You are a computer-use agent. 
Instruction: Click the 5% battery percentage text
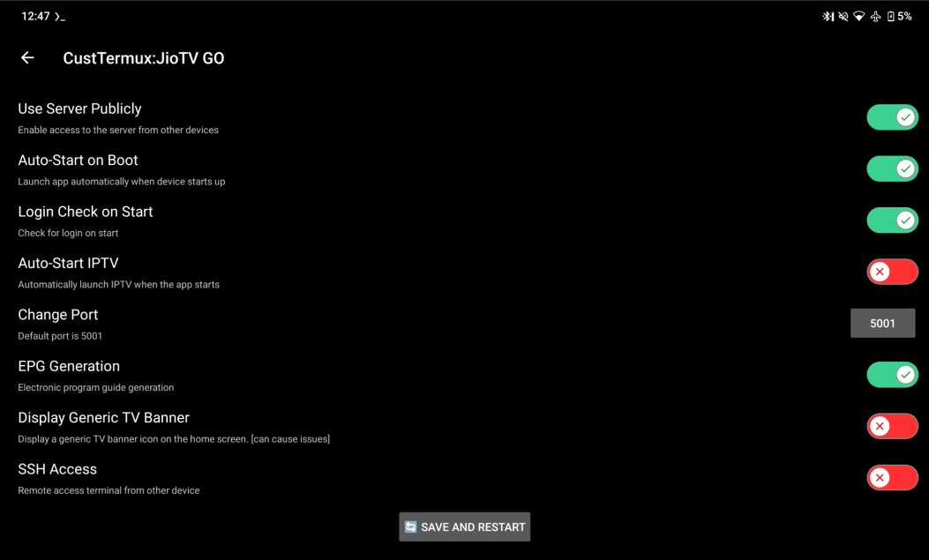click(904, 17)
